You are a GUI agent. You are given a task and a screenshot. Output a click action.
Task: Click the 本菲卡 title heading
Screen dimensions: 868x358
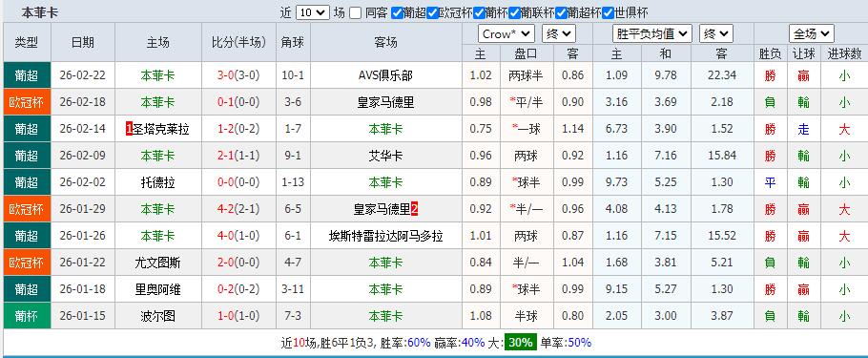pyautogui.click(x=39, y=12)
